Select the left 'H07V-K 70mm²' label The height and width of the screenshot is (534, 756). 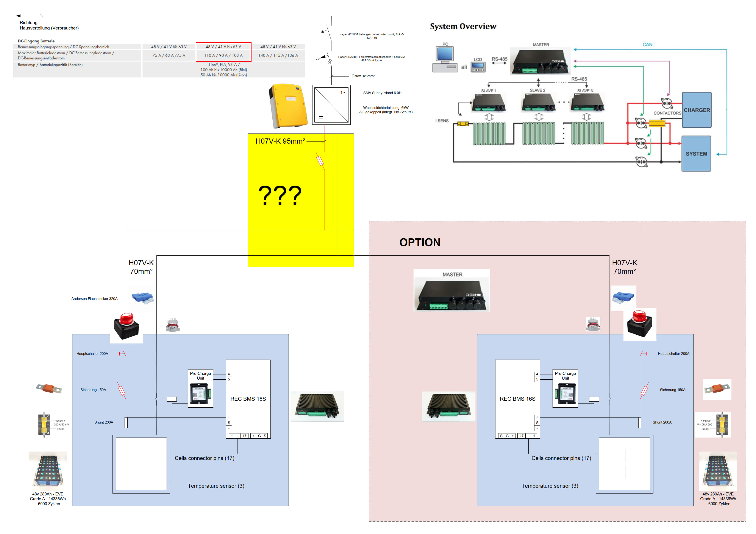[141, 267]
